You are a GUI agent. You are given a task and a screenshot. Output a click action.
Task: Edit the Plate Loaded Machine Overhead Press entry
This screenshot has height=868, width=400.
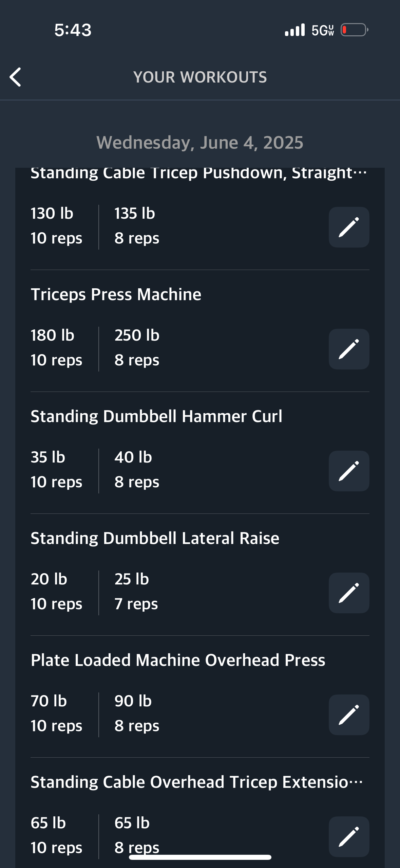[x=349, y=715]
